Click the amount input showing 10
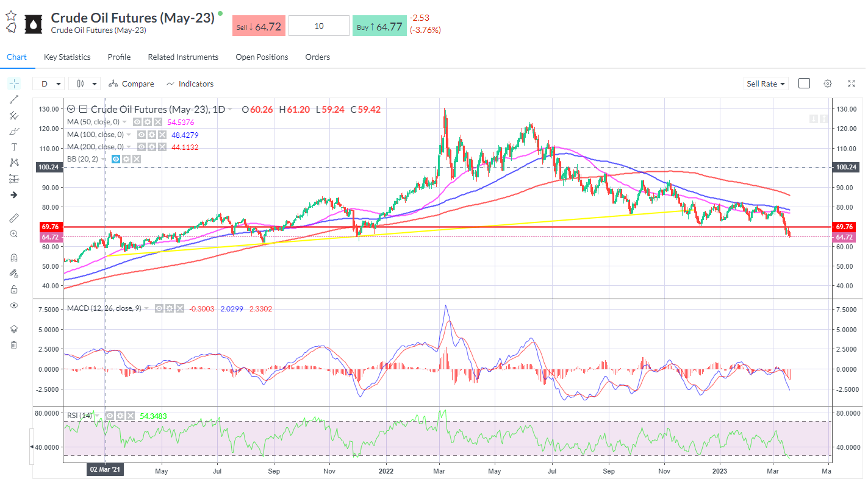Viewport: 868px width, 479px height. coord(318,26)
